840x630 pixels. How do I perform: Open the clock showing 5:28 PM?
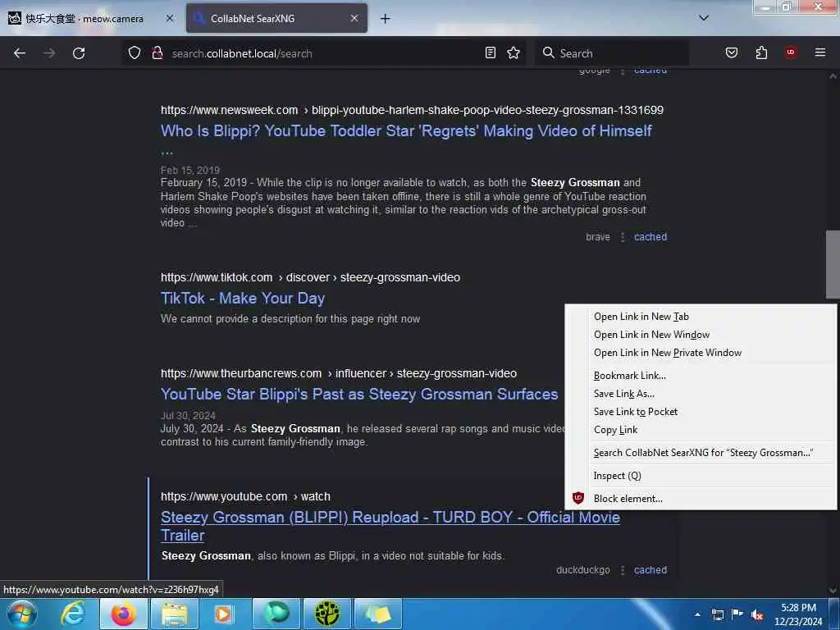[x=798, y=614]
